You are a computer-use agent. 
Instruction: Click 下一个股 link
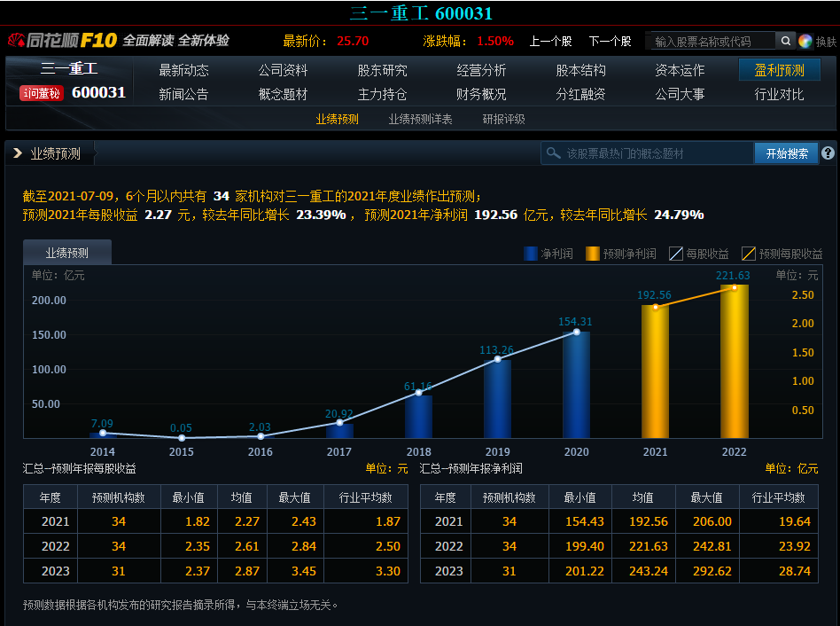pyautogui.click(x=611, y=42)
